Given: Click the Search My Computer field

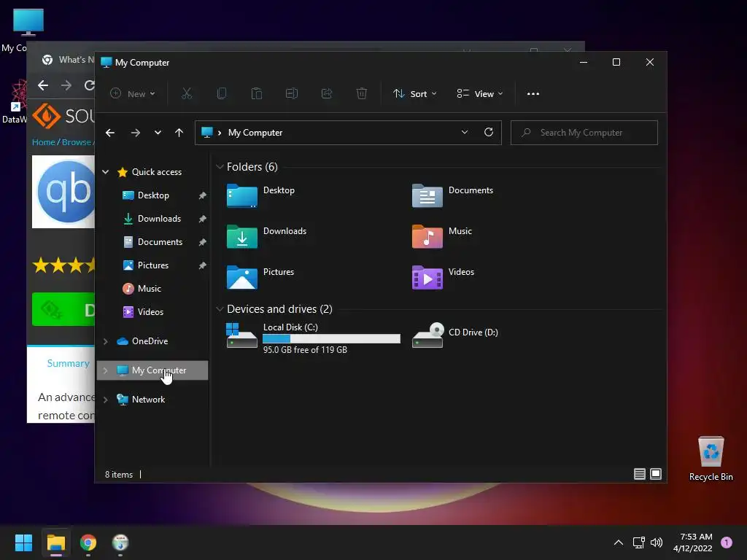Looking at the screenshot, I should click(x=584, y=133).
